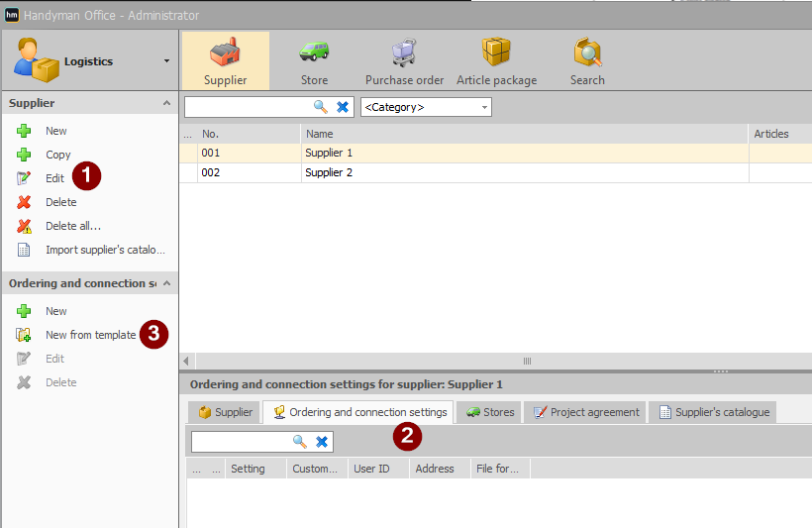Click New from template icon
This screenshot has height=528, width=812.
(24, 335)
